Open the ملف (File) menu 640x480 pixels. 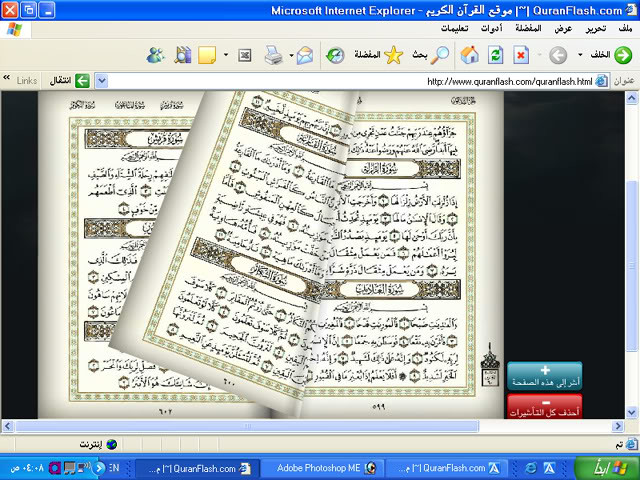[x=625, y=29]
